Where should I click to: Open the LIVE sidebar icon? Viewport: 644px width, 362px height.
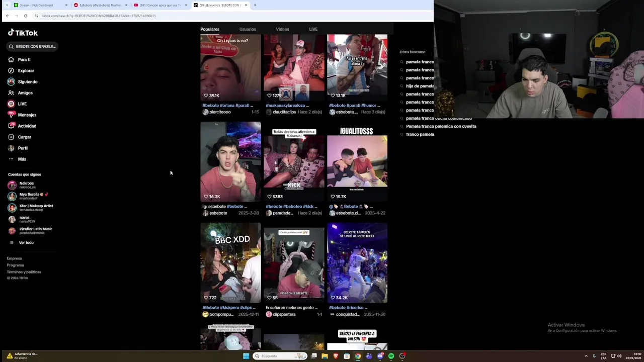(x=11, y=104)
